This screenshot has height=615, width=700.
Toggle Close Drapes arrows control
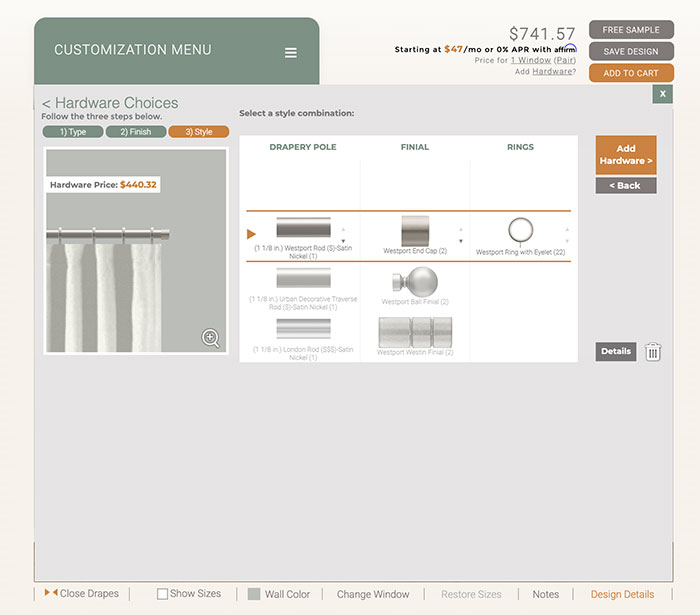(51, 593)
